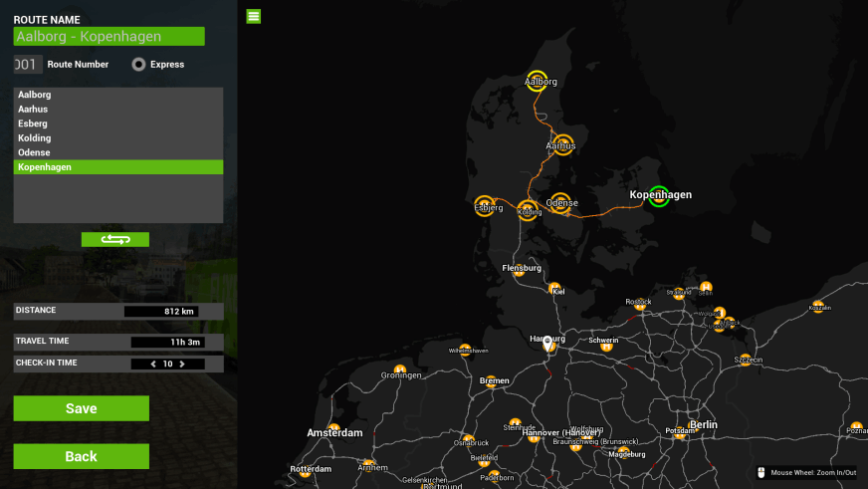Click the Kiel bus stop marker
Image resolution: width=868 pixels, height=489 pixels.
click(554, 289)
